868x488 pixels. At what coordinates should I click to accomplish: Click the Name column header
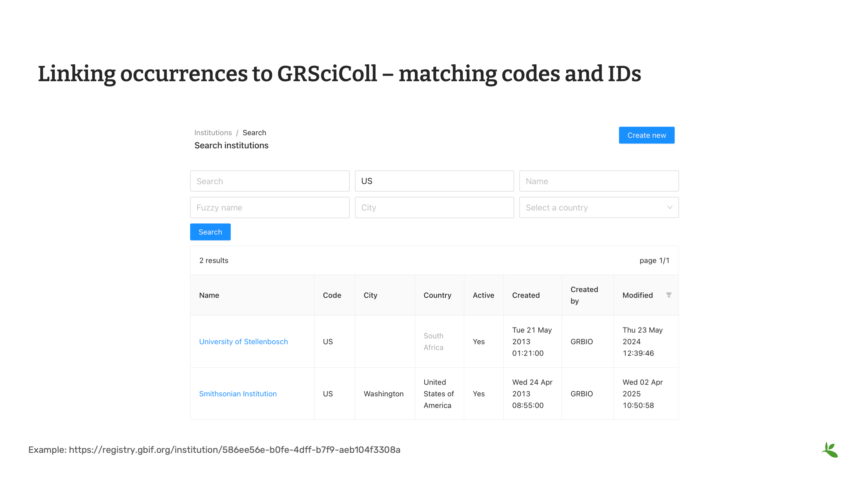pyautogui.click(x=209, y=295)
